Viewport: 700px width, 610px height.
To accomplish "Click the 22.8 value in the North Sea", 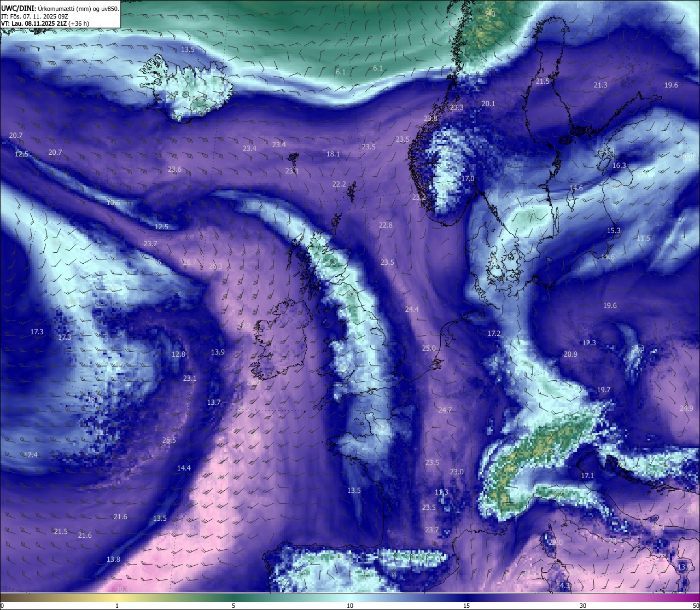I will click(x=386, y=225).
